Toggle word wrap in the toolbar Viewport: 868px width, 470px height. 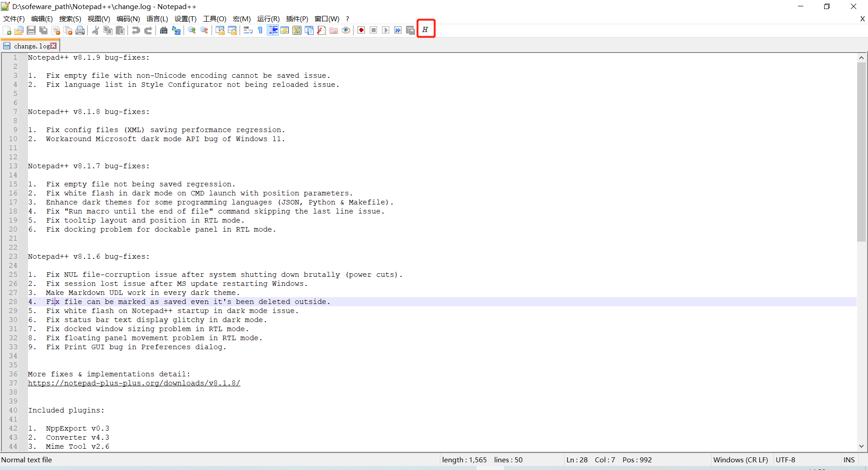click(x=248, y=30)
